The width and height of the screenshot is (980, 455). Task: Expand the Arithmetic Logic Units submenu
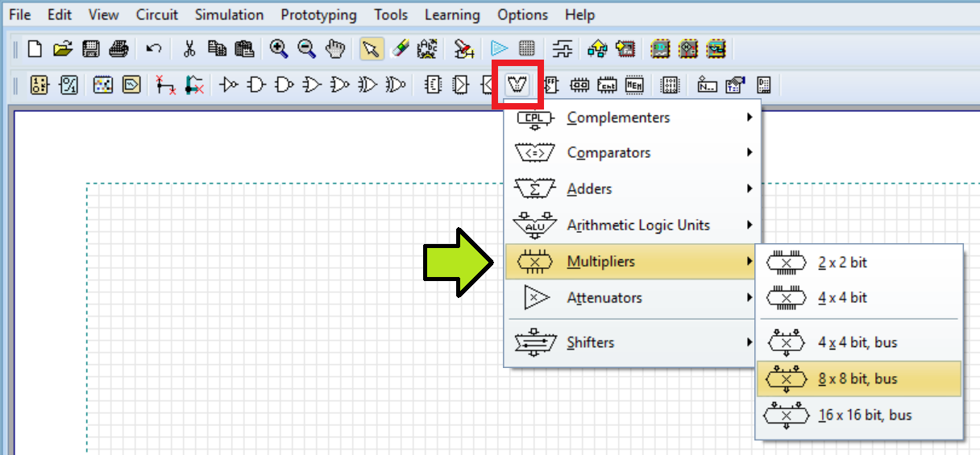click(633, 225)
